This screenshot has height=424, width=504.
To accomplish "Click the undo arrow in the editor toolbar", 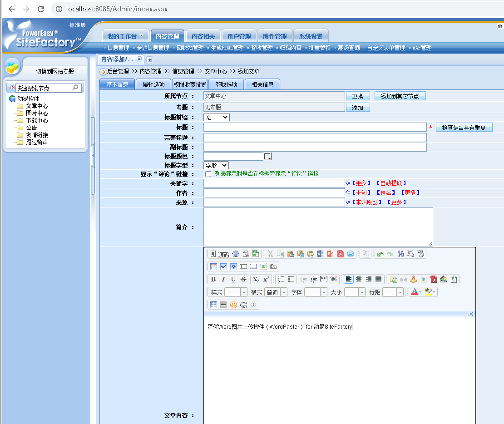I will (380, 255).
